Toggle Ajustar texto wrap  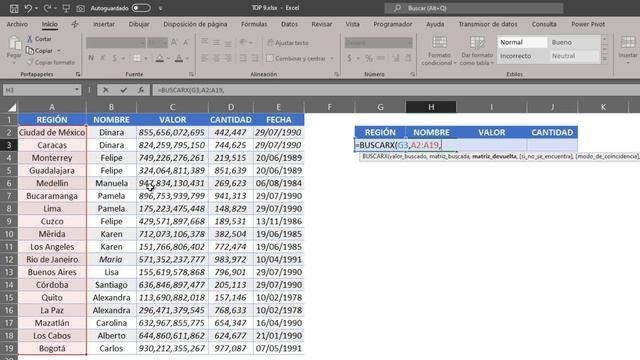tap(288, 43)
